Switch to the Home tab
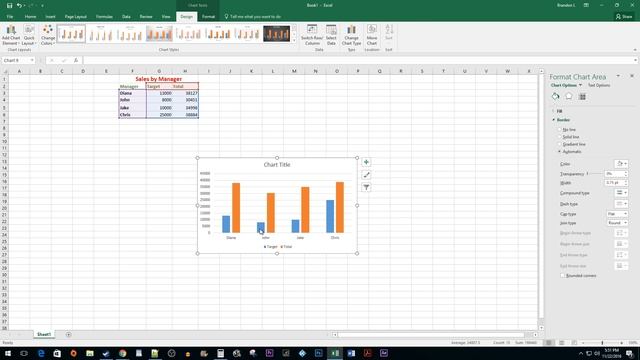The image size is (640, 360). pyautogui.click(x=30, y=17)
